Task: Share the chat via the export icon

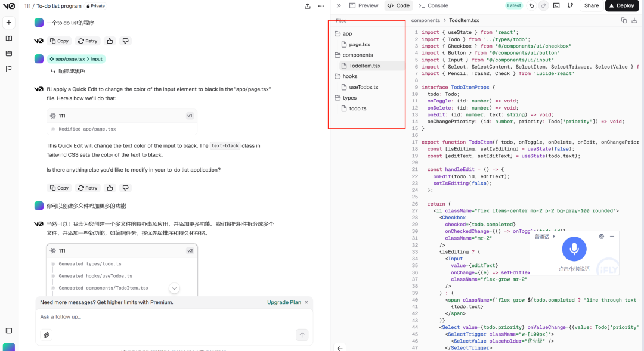Action: pos(307,6)
